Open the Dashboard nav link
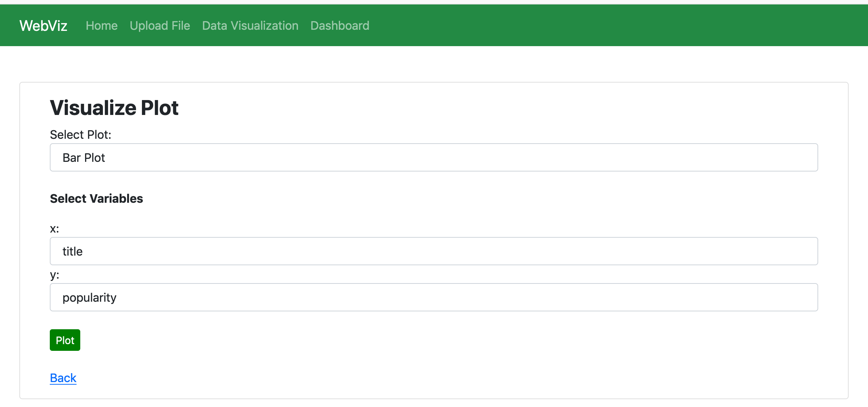Image resolution: width=868 pixels, height=407 pixels. tap(340, 26)
